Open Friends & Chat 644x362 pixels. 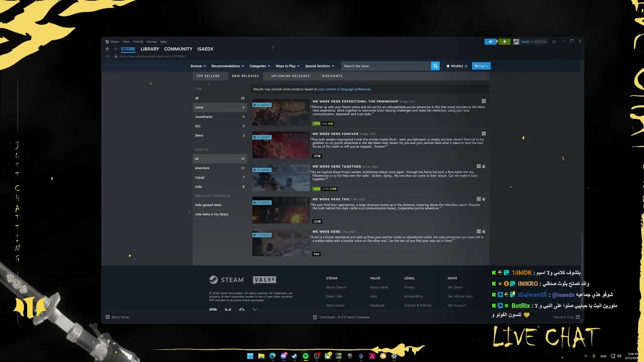tap(566, 317)
